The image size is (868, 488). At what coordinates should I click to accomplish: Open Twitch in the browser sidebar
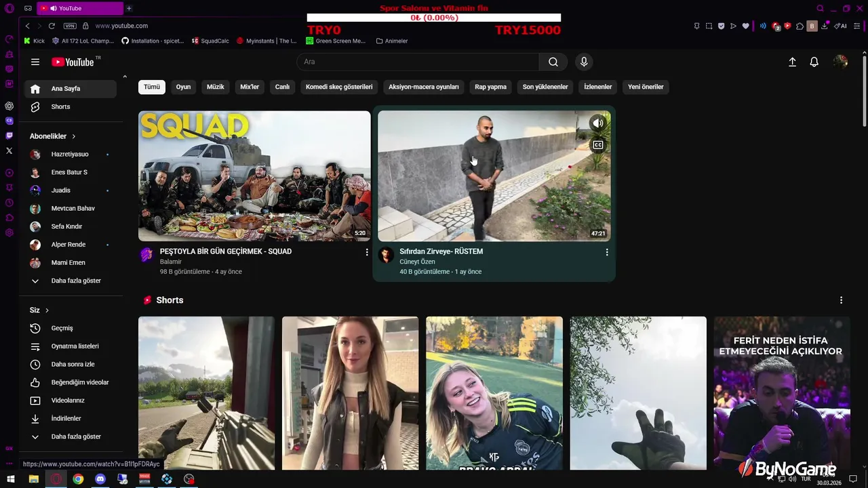click(x=9, y=136)
